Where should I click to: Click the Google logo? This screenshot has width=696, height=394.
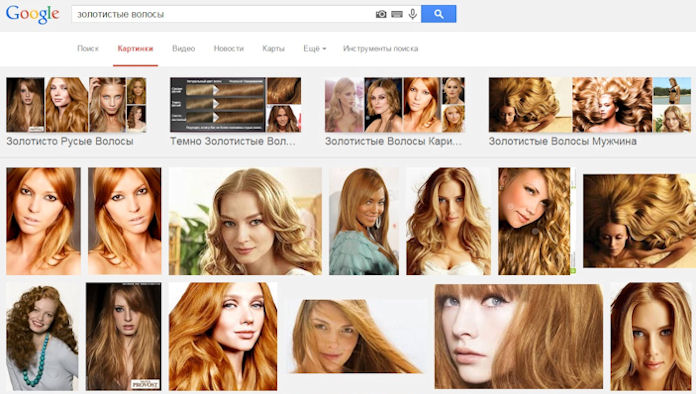coord(32,14)
